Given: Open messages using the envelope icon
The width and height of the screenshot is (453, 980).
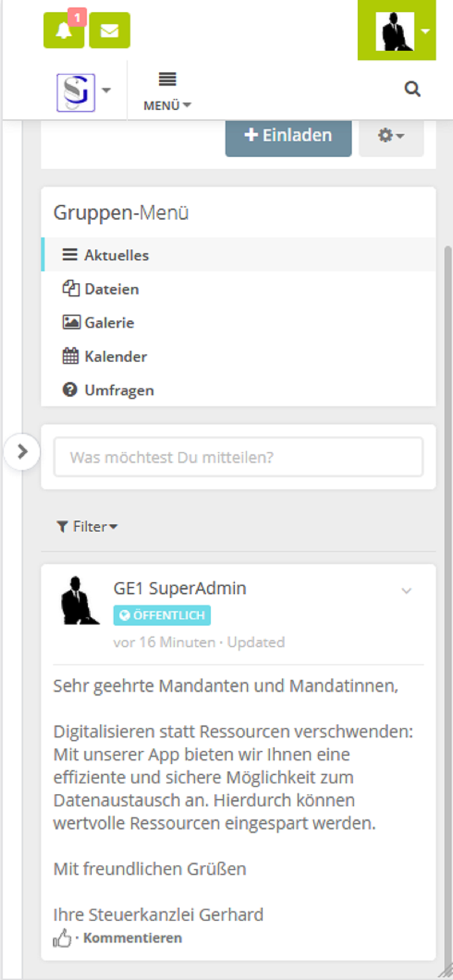Looking at the screenshot, I should click(x=109, y=30).
